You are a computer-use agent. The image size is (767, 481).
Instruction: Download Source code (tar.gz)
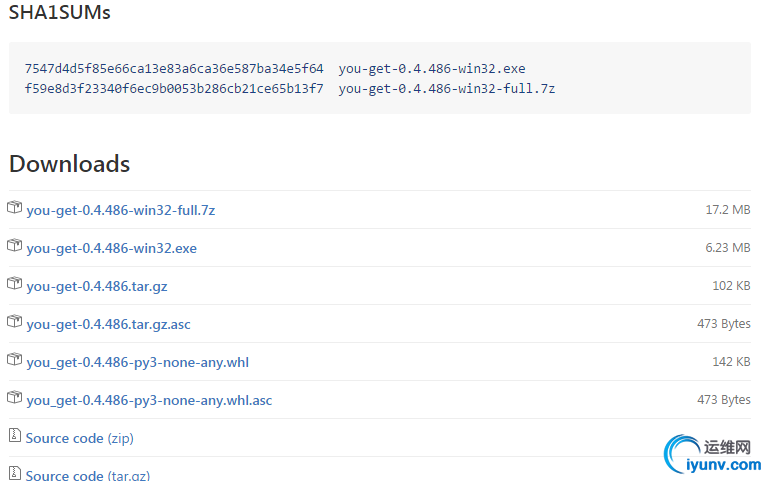[x=87, y=475]
